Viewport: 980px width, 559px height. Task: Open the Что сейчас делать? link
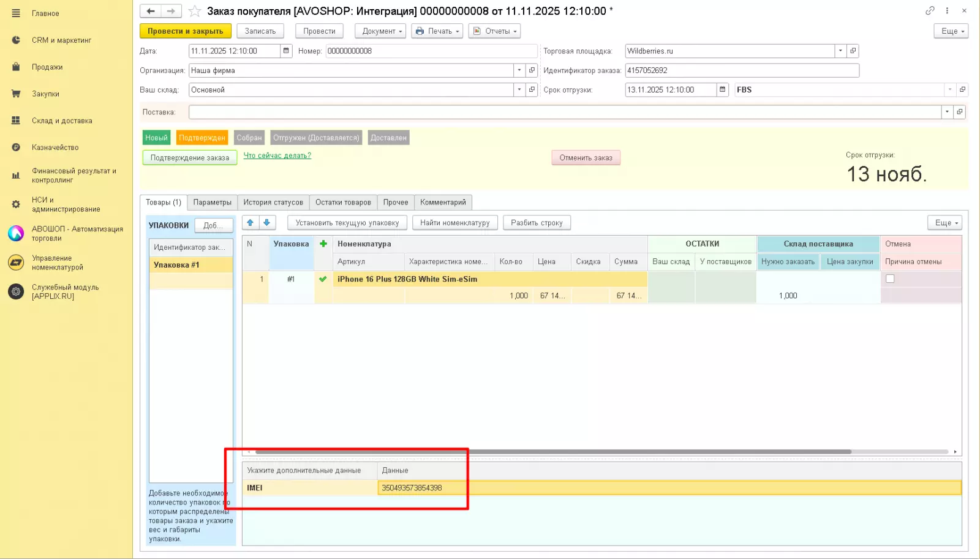point(277,156)
